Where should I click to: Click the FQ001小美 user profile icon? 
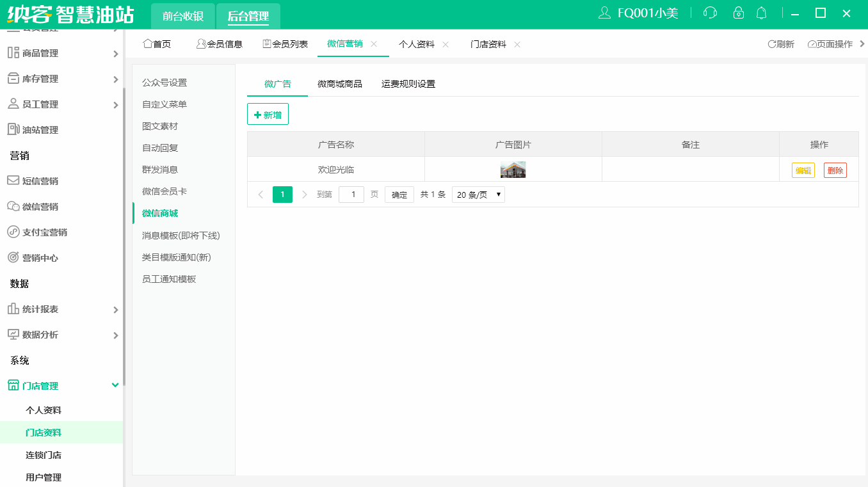pyautogui.click(x=604, y=13)
